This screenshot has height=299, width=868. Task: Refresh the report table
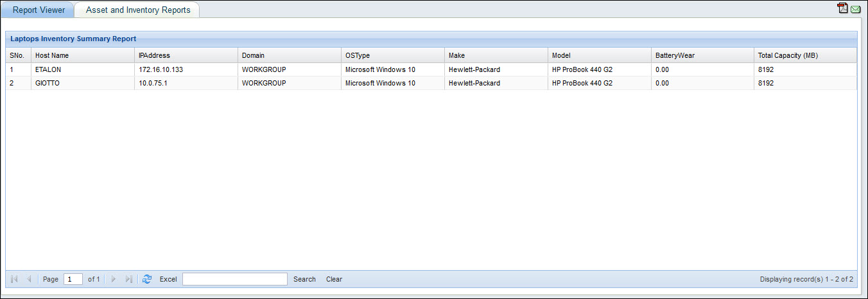pyautogui.click(x=147, y=279)
